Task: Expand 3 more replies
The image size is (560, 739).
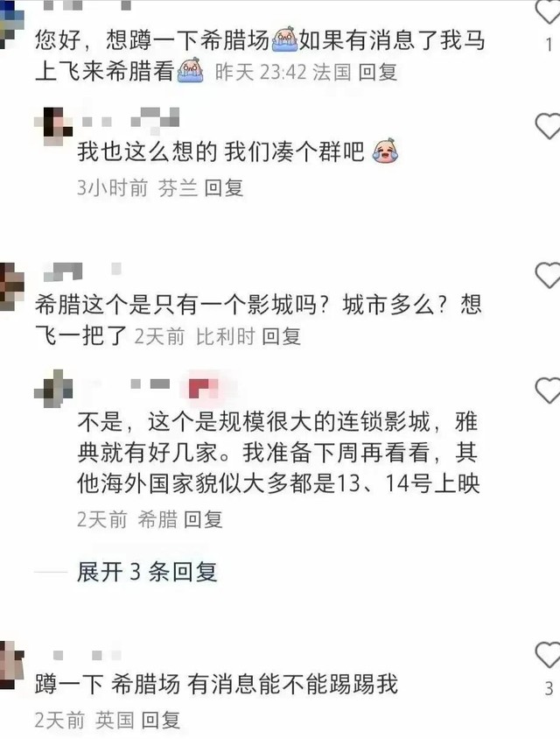Action: [147, 572]
